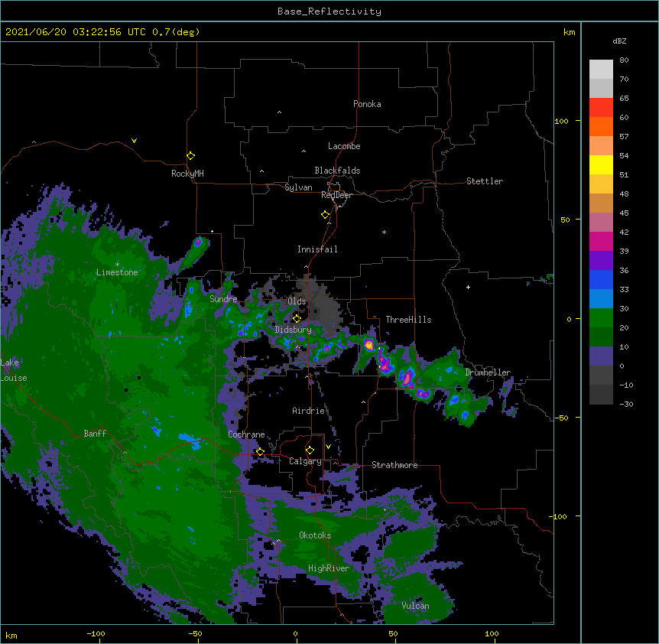The height and width of the screenshot is (644, 659).
Task: Click the Okotoks label
Action: [x=315, y=535]
